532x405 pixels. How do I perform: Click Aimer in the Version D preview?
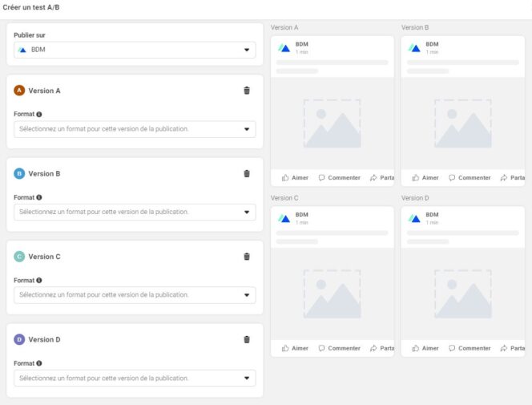[x=425, y=348]
